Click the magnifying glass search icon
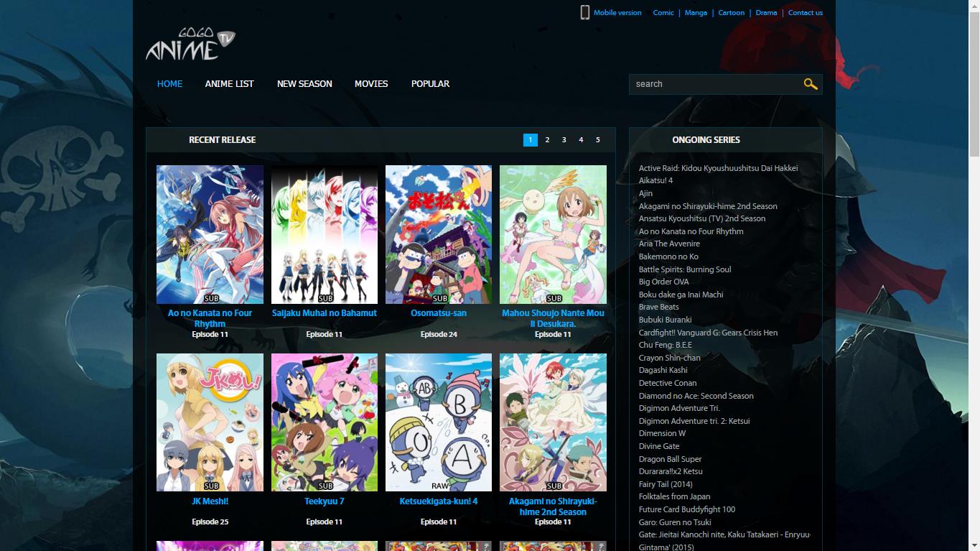 [x=810, y=84]
